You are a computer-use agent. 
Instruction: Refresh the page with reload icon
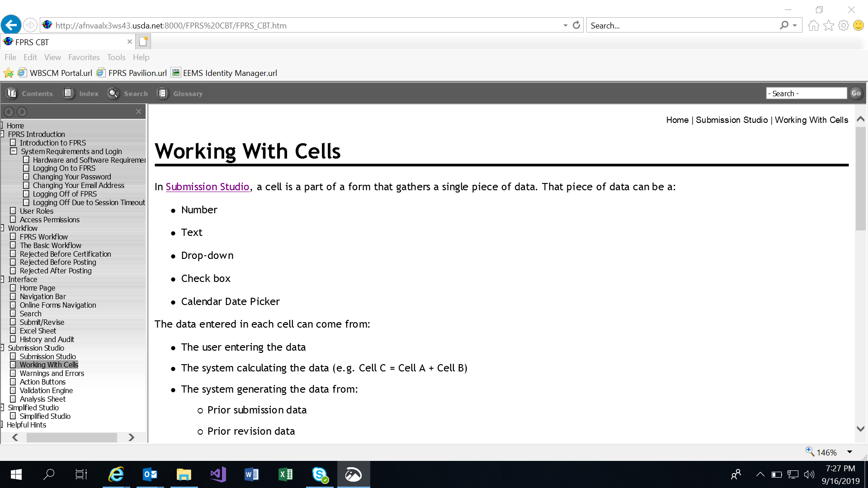pos(576,25)
